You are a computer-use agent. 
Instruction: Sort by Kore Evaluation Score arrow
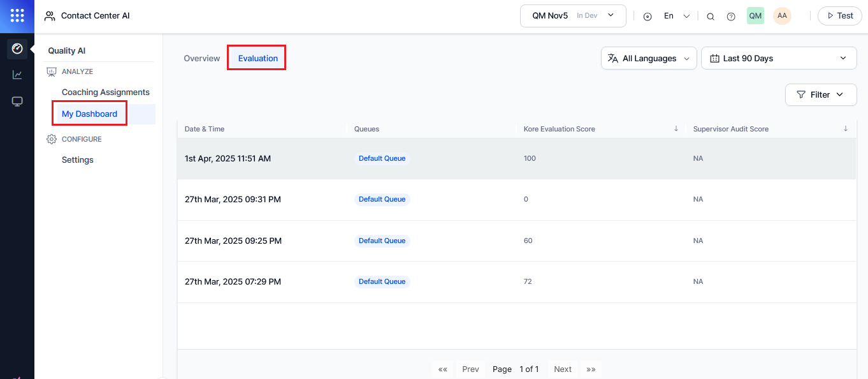point(676,129)
